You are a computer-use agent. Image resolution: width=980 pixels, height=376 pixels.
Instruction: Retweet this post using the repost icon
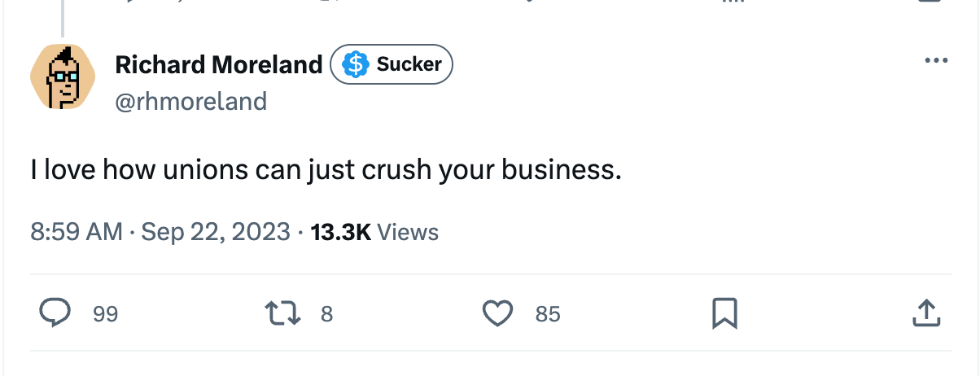point(282,313)
